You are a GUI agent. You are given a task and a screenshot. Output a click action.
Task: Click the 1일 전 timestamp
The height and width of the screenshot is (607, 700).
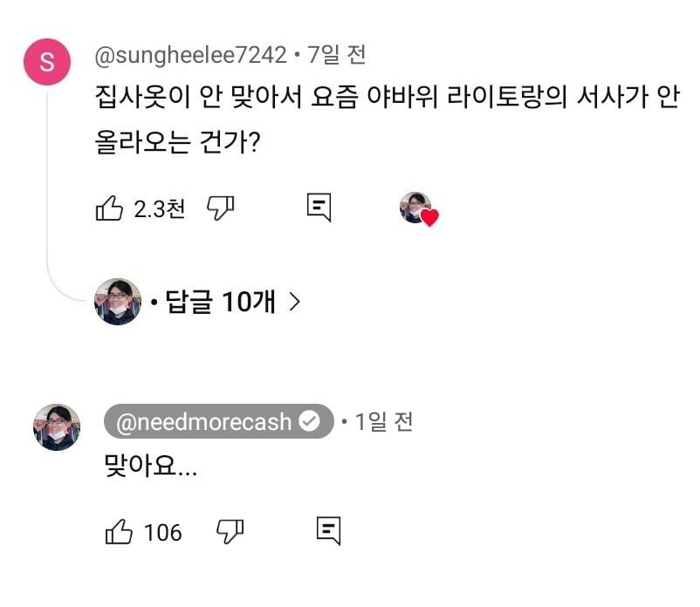click(x=382, y=422)
